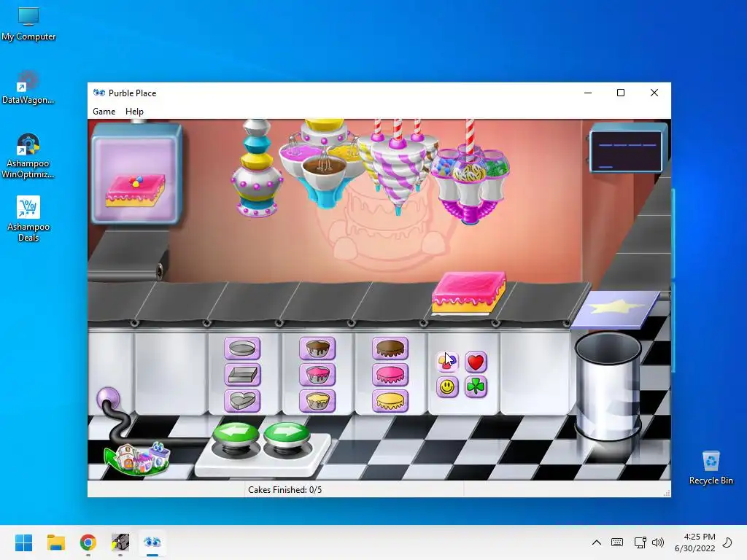
Task: Push the green left arrow conveyor button
Action: (236, 436)
